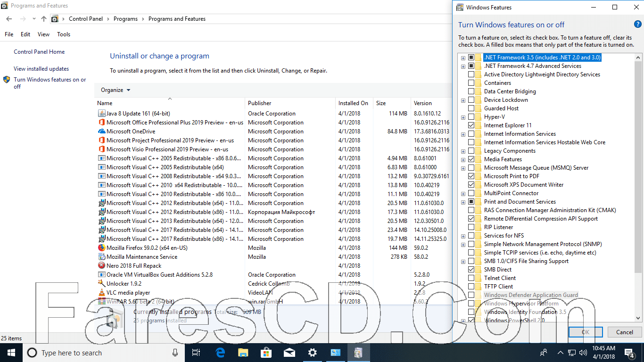Open the Windows Start menu
This screenshot has width=644, height=362.
coord(11,353)
